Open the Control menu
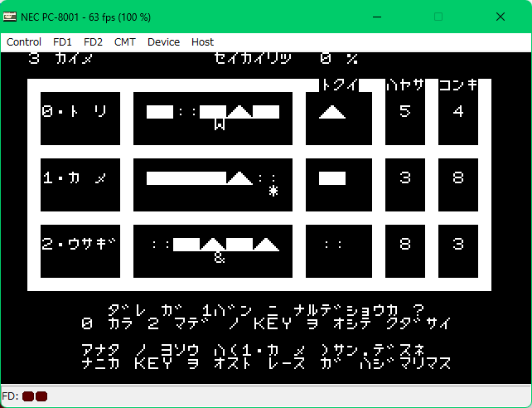This screenshot has height=408, width=532. (24, 41)
